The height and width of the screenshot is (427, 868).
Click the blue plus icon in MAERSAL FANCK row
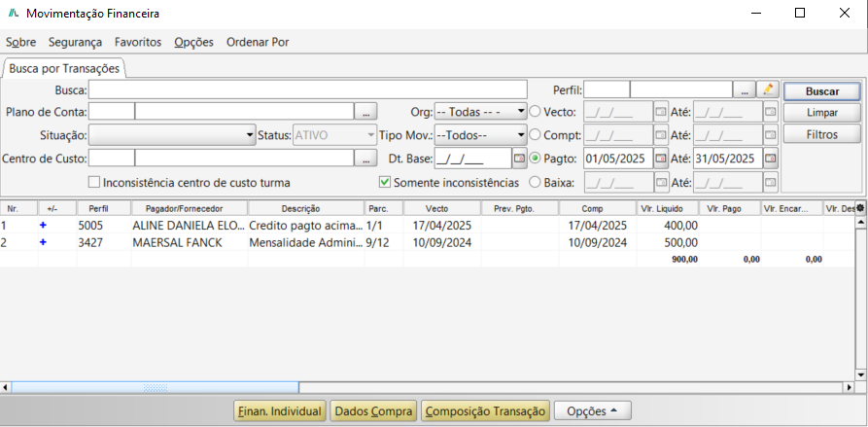point(43,242)
